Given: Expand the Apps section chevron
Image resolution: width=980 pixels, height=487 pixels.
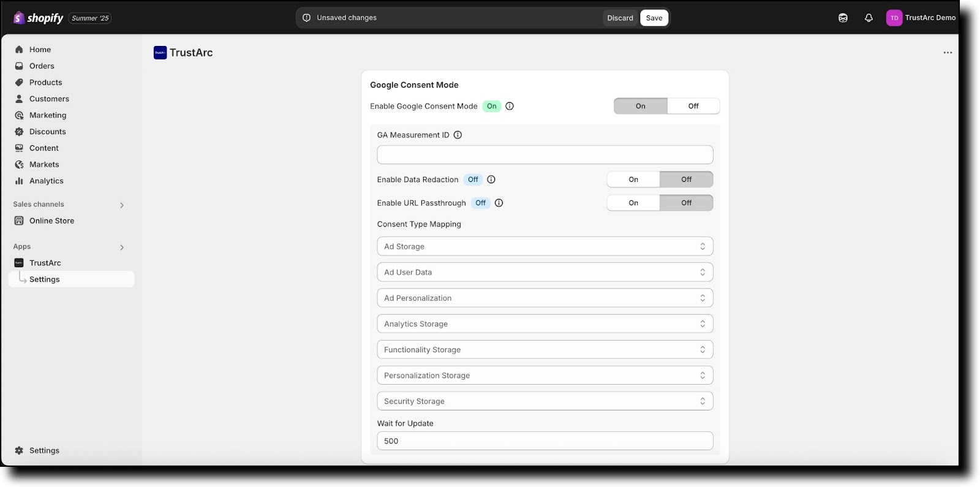Looking at the screenshot, I should pyautogui.click(x=122, y=247).
